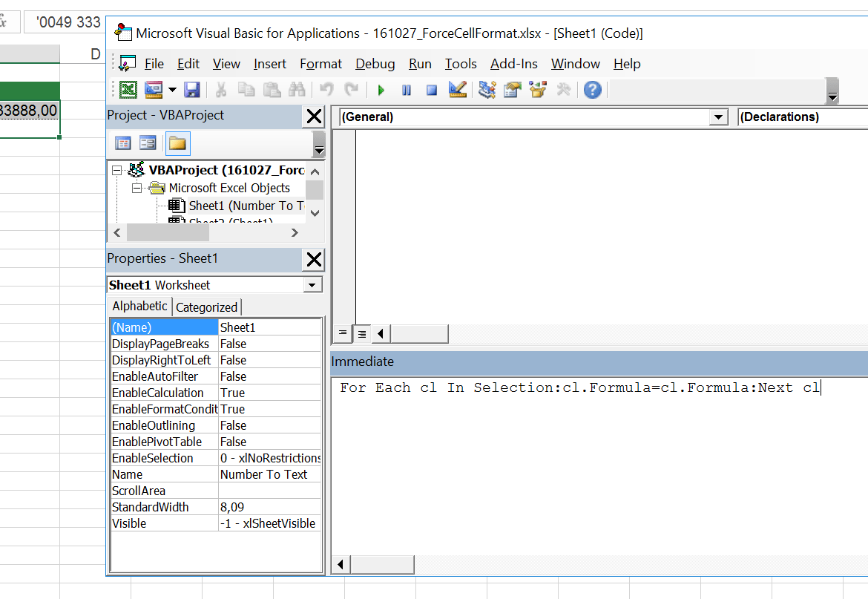The width and height of the screenshot is (868, 599).
Task: Open the Insert UserForm dropdown arrow
Action: click(x=172, y=90)
